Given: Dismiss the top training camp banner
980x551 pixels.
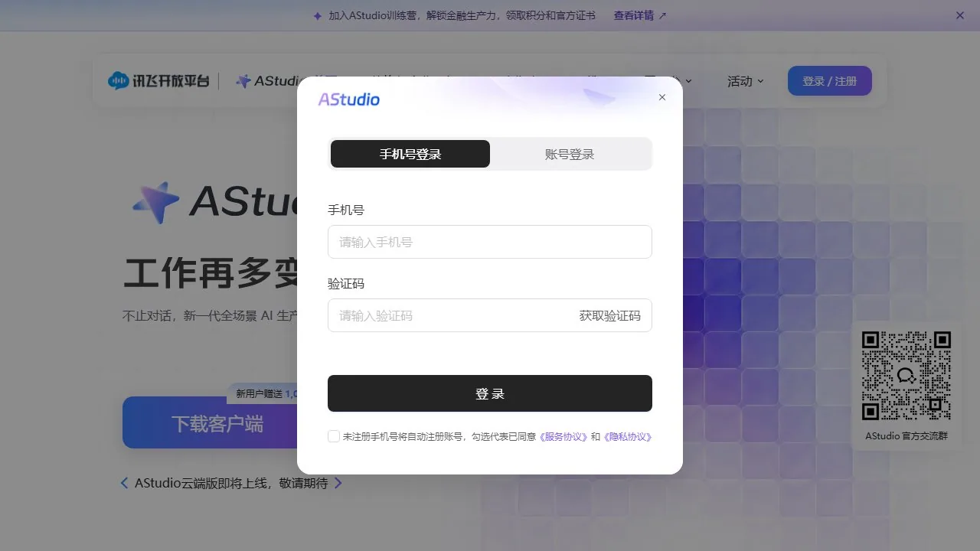Looking at the screenshot, I should coord(960,15).
